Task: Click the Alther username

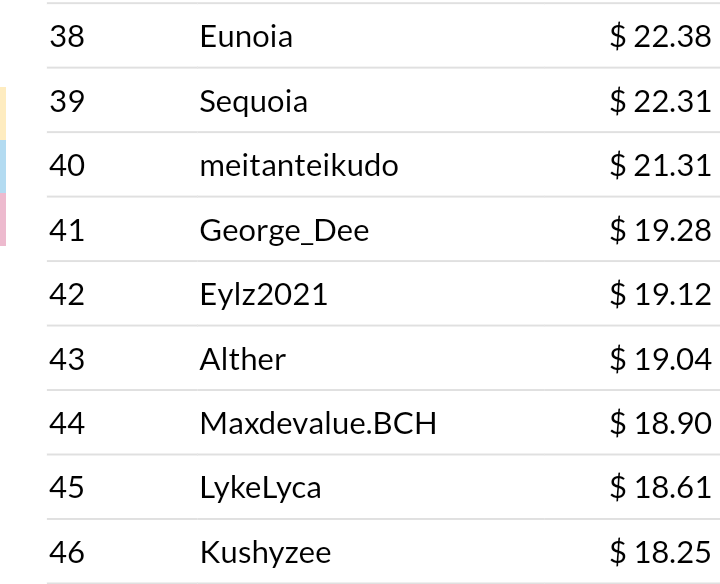Action: point(243,359)
